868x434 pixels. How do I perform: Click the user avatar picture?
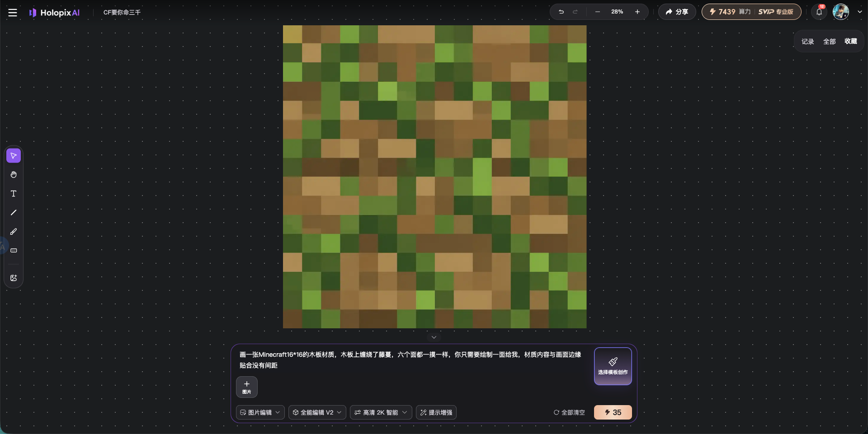tap(841, 12)
